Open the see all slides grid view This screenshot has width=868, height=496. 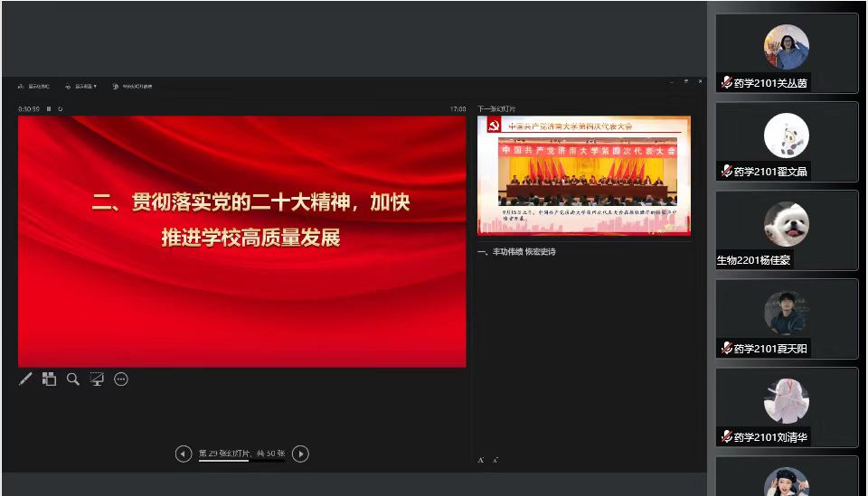(x=49, y=379)
